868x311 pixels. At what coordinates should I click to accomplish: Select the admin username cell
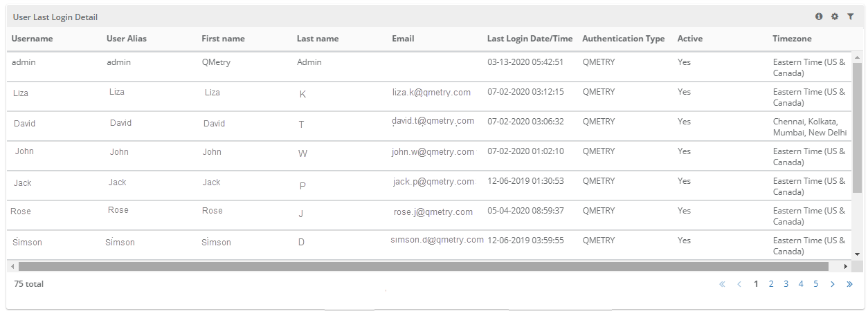pyautogui.click(x=24, y=62)
